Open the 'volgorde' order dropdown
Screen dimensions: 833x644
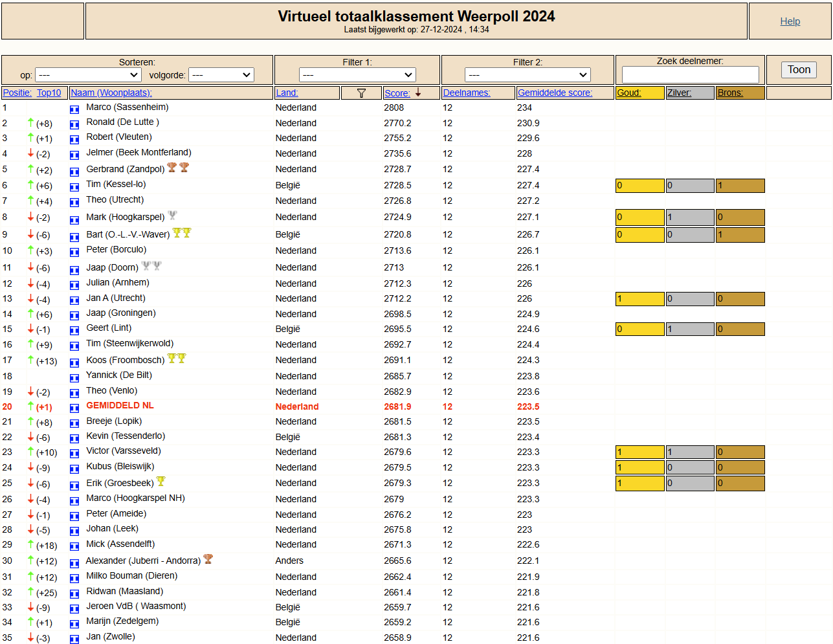(x=221, y=75)
